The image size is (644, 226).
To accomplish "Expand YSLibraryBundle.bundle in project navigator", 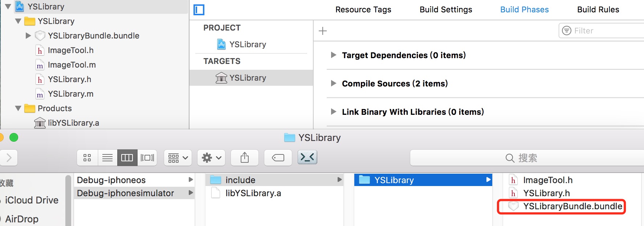I will [28, 36].
